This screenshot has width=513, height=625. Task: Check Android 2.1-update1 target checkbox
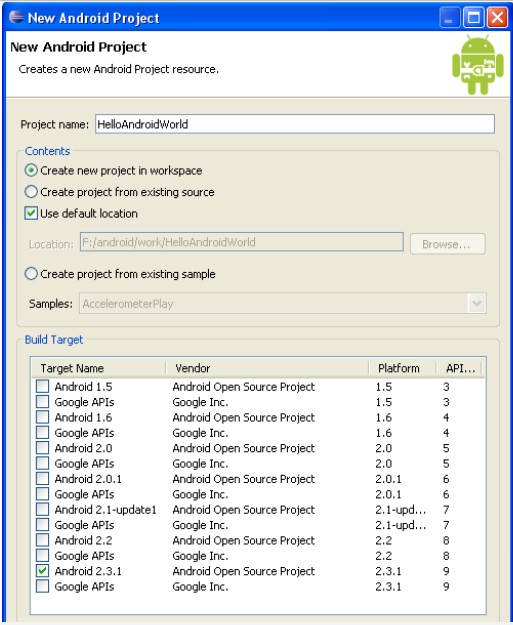pyautogui.click(x=42, y=509)
